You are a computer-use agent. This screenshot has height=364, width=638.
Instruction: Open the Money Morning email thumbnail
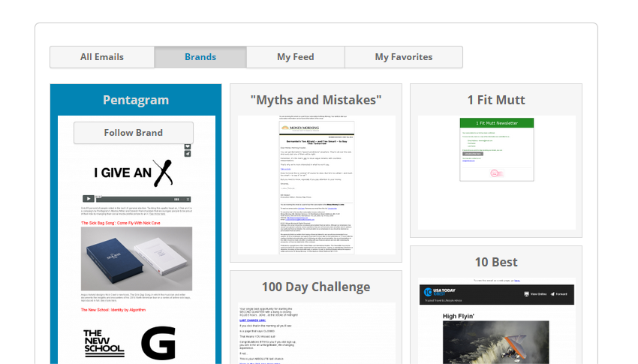[x=317, y=185]
